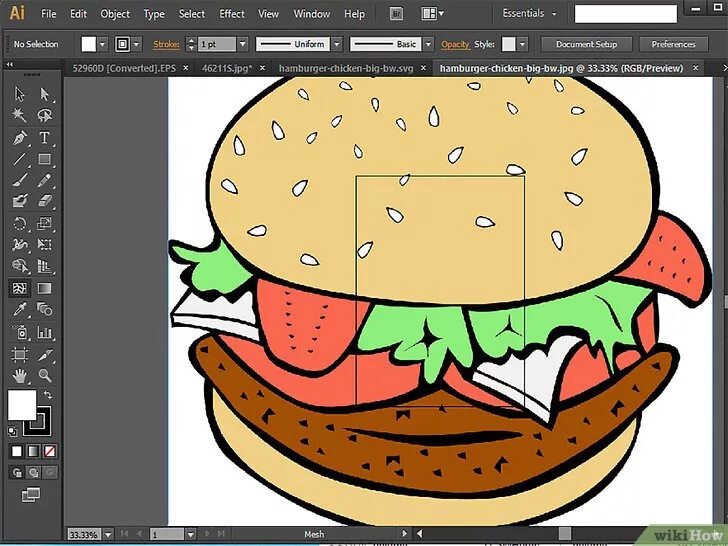Pick the Slice tool
The image size is (728, 546).
click(45, 355)
